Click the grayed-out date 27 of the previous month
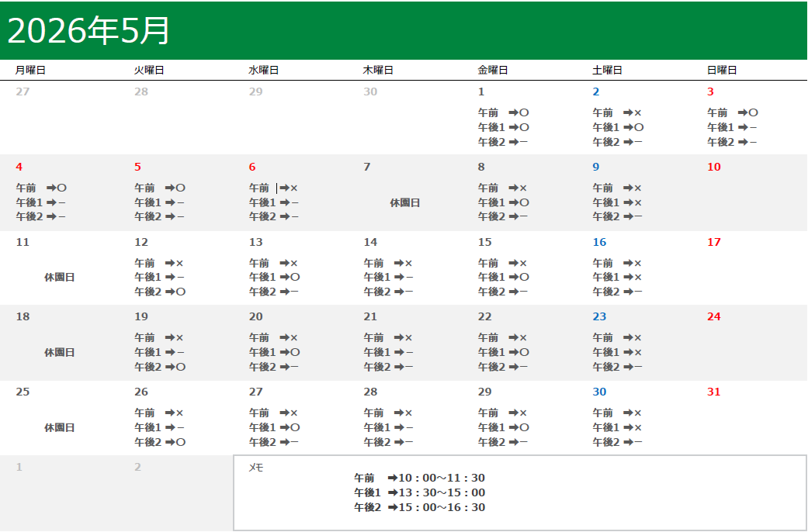Image resolution: width=808 pixels, height=532 pixels. [x=22, y=92]
